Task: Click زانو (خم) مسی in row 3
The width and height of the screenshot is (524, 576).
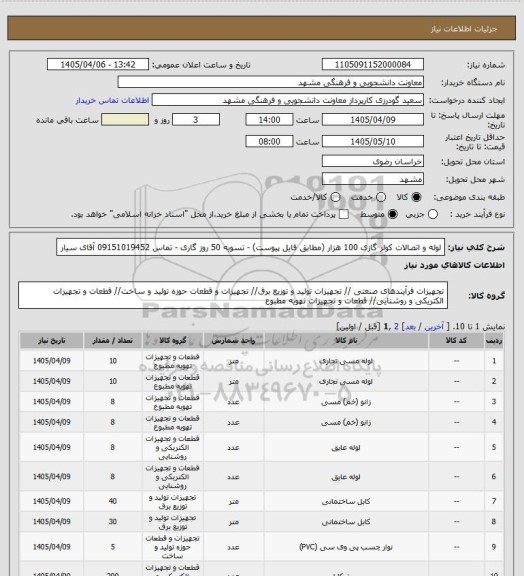Action: pos(346,402)
